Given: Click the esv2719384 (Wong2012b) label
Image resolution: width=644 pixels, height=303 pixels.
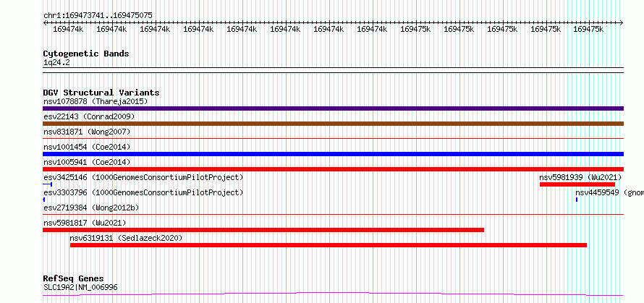Looking at the screenshot, I should pos(91,208).
